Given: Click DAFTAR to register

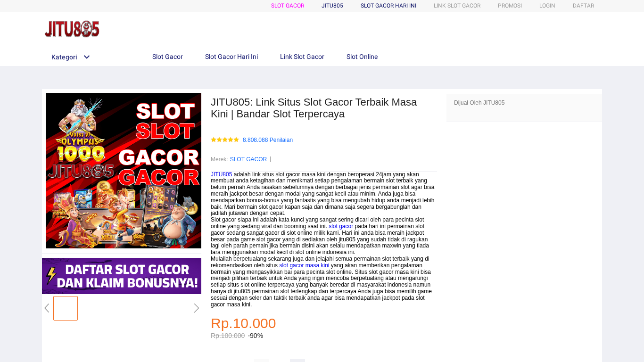Looking at the screenshot, I should [x=584, y=6].
